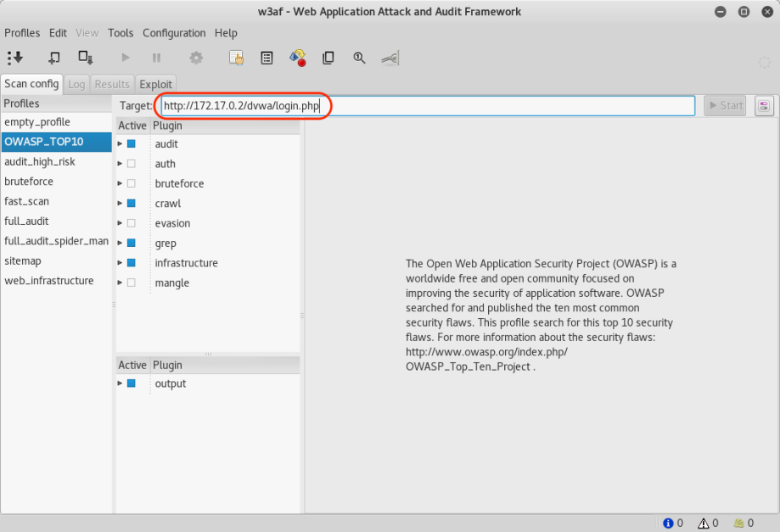The width and height of the screenshot is (780, 532).
Task: Click the Target URL input field
Action: [428, 105]
